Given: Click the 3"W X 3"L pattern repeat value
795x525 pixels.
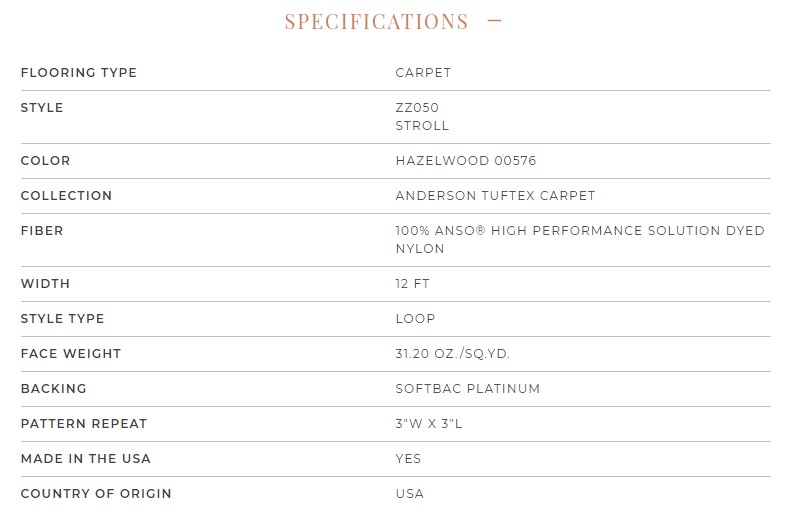Looking at the screenshot, I should tap(429, 424).
